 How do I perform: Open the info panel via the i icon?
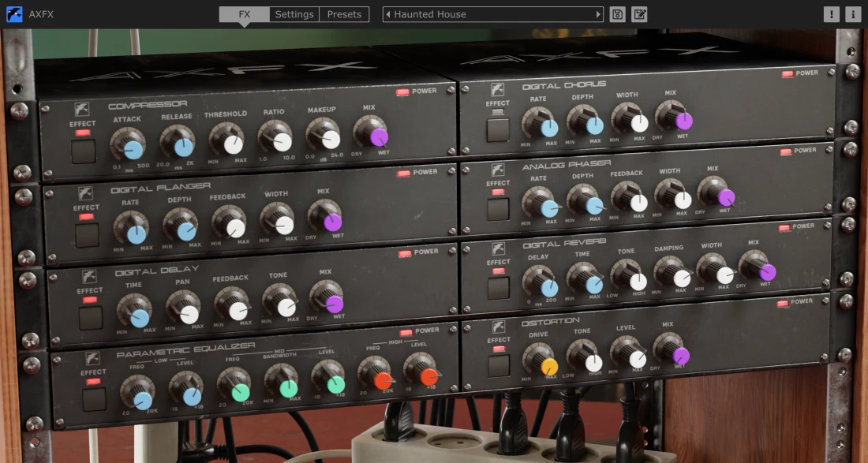(x=852, y=13)
